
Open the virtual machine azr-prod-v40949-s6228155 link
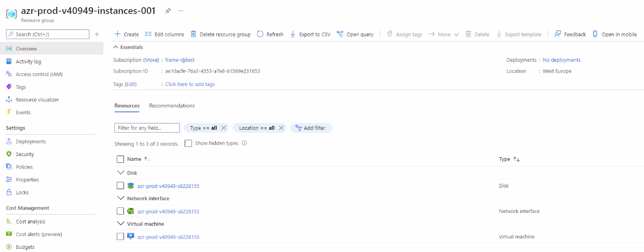(x=168, y=237)
